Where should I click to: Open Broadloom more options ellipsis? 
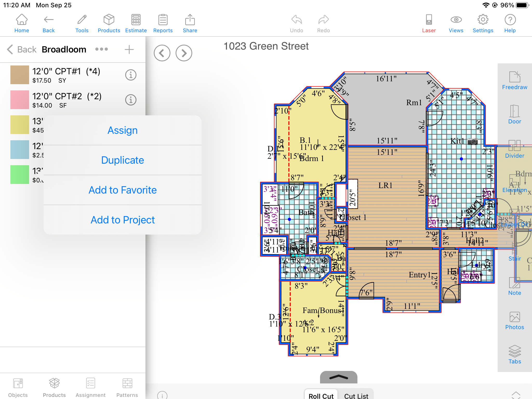(x=102, y=49)
